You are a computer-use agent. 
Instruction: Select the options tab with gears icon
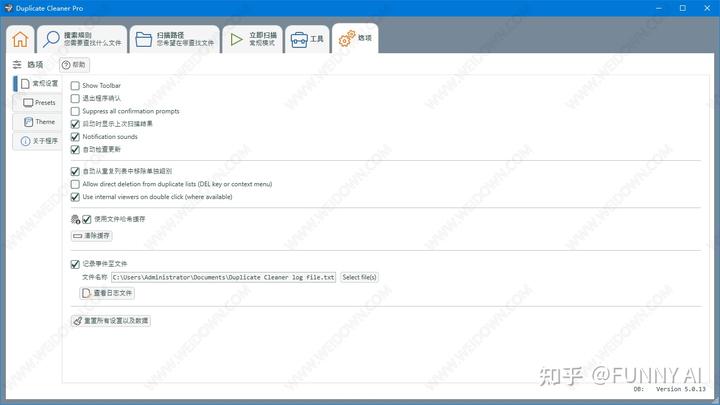tap(355, 39)
